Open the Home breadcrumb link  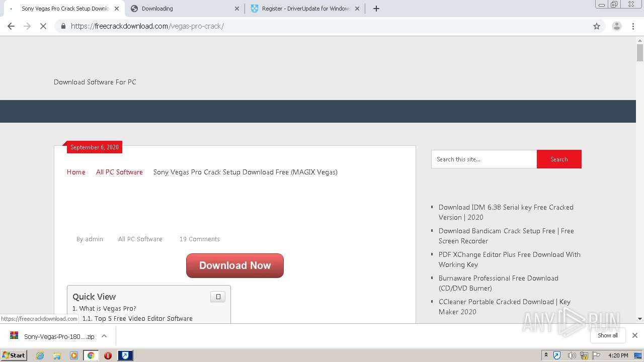[76, 172]
